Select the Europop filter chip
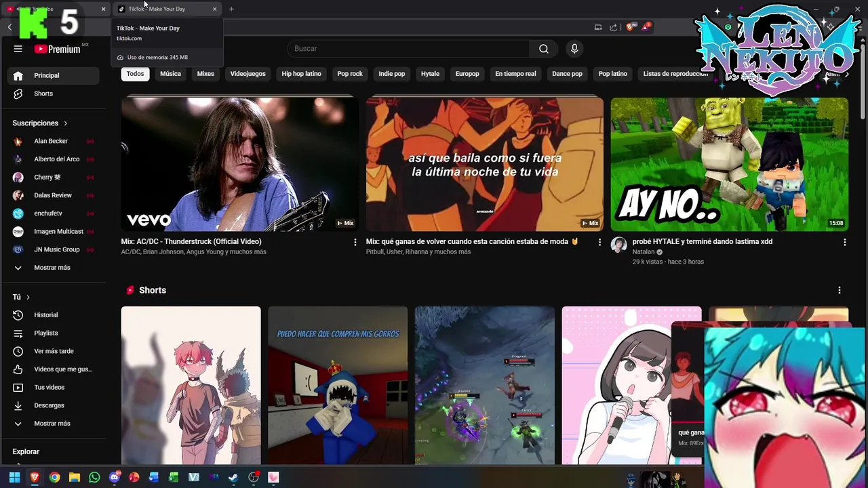The image size is (868, 488). pos(467,74)
